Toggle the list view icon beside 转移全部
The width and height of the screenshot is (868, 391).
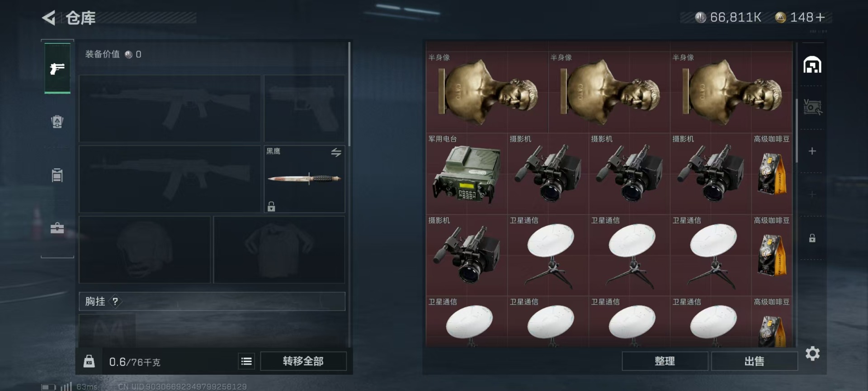coord(246,361)
